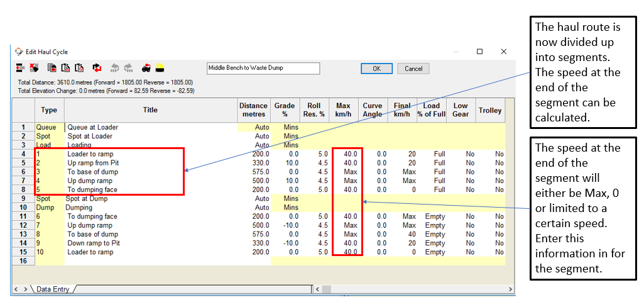Click the 'Spot at Dump' title cell

(x=151, y=199)
